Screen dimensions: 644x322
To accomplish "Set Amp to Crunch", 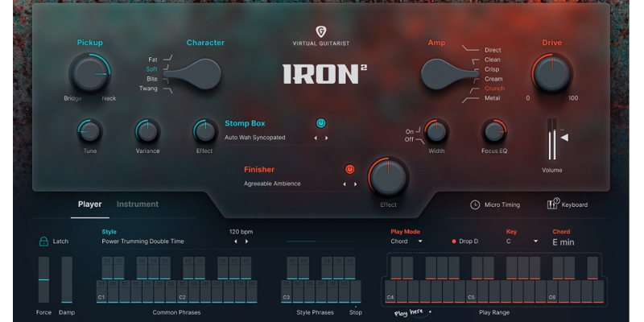I will coord(494,89).
